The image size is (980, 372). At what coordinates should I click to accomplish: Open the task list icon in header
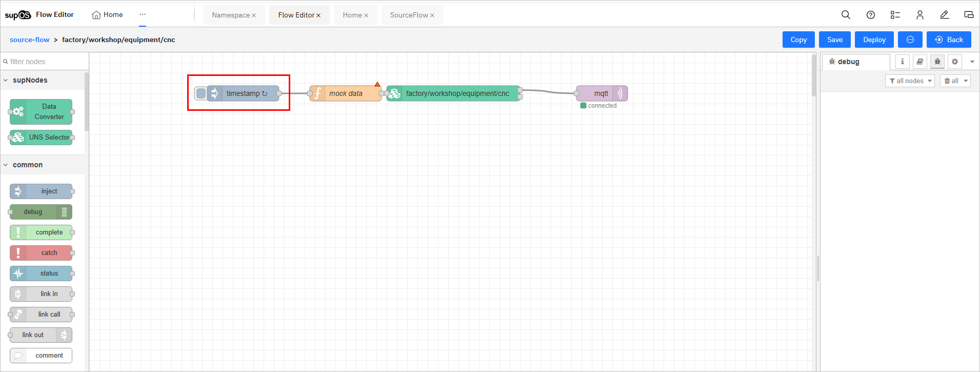coord(895,15)
